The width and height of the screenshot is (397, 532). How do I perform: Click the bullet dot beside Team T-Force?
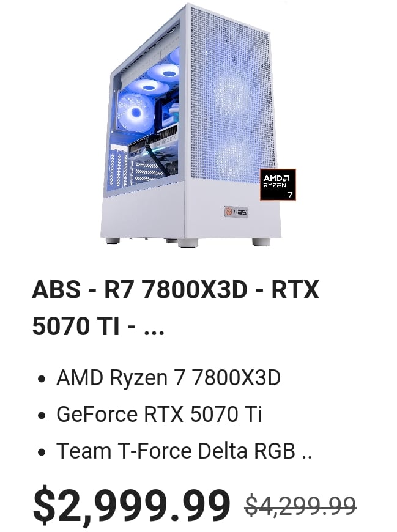click(42, 453)
